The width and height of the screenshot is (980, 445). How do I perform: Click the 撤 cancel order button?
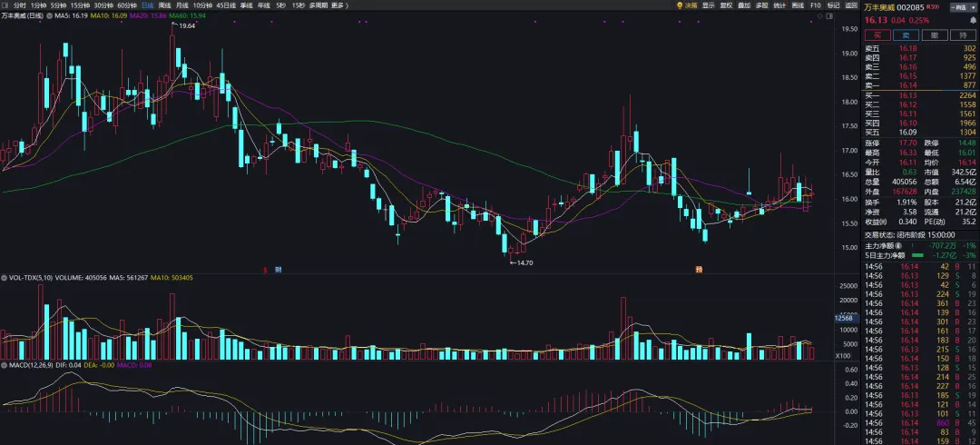tap(935, 35)
